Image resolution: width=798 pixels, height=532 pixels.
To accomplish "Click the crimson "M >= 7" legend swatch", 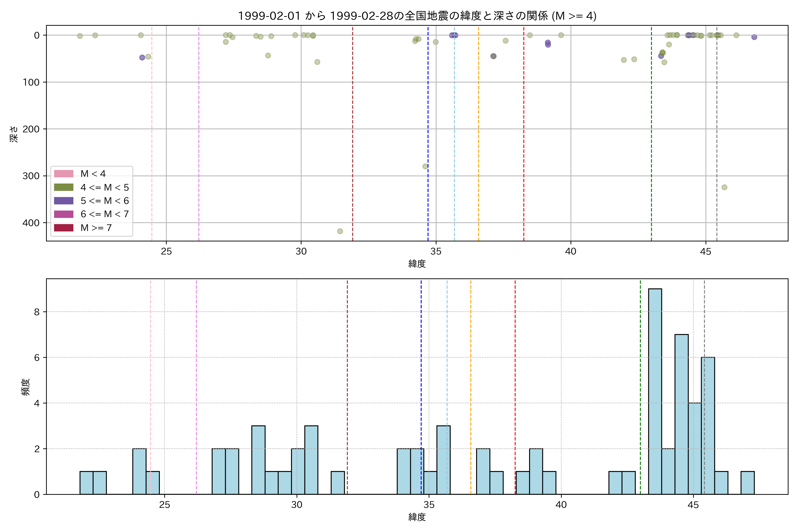I will click(63, 228).
